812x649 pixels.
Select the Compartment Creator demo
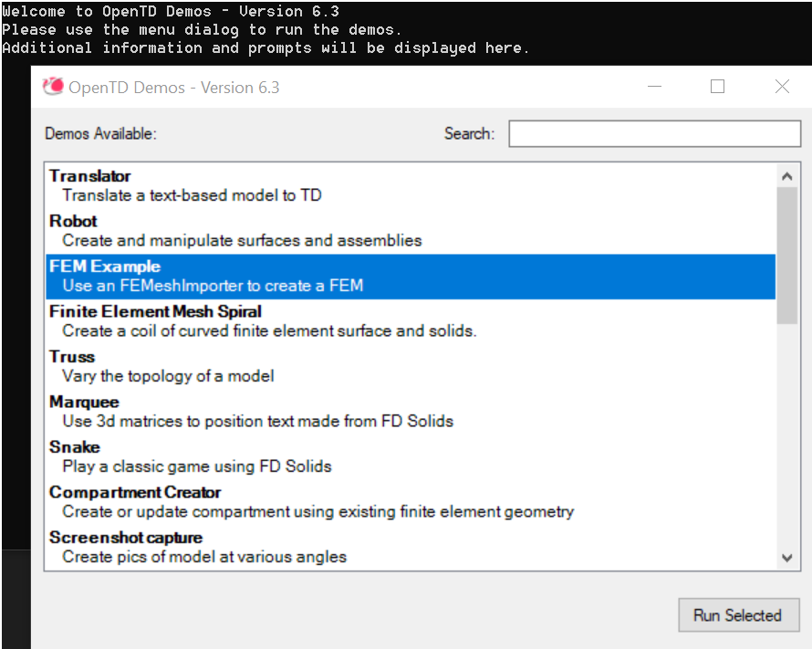[x=411, y=502]
